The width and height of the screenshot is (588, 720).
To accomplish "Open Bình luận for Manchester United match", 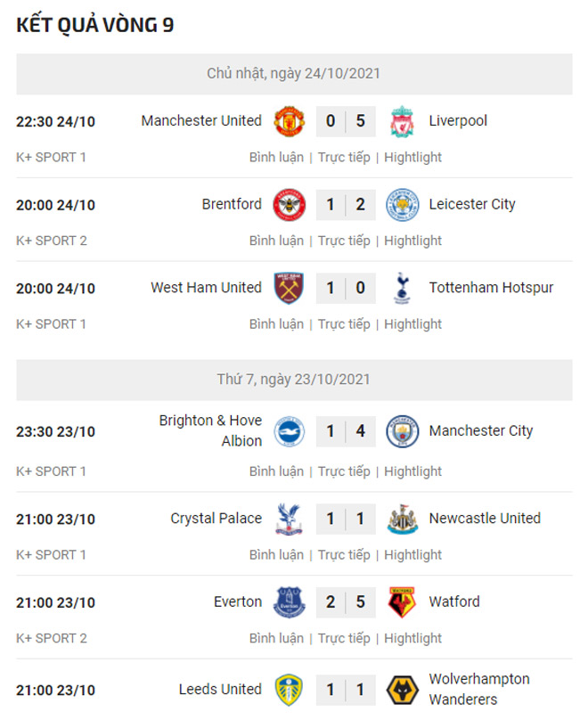I will click(x=276, y=158).
